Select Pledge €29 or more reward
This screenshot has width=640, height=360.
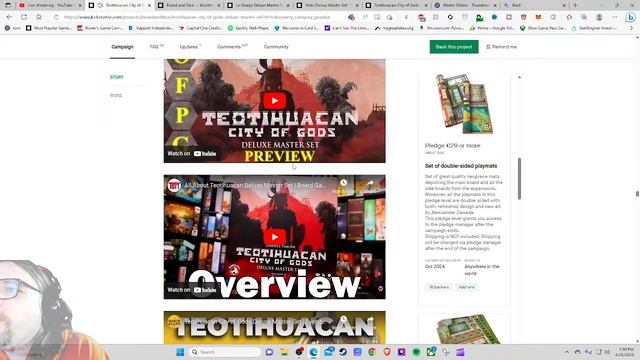[x=452, y=146]
